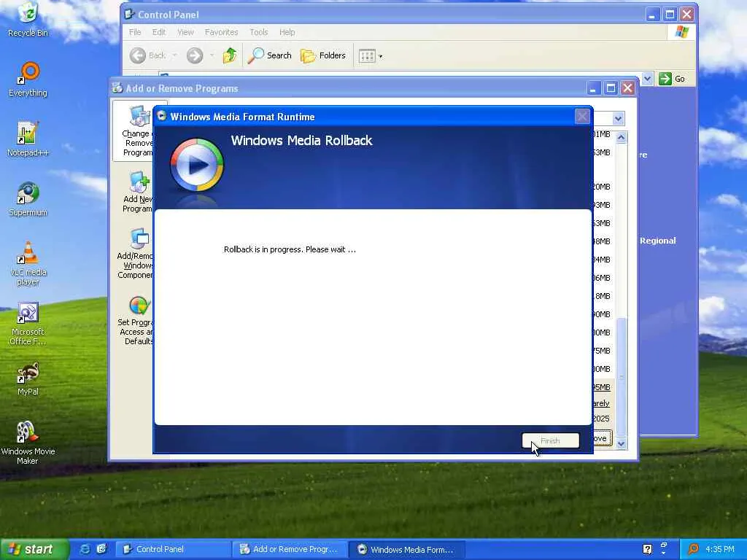The width and height of the screenshot is (747, 560).
Task: Click the Add or Remove Programs title bar icon
Action: point(117,87)
